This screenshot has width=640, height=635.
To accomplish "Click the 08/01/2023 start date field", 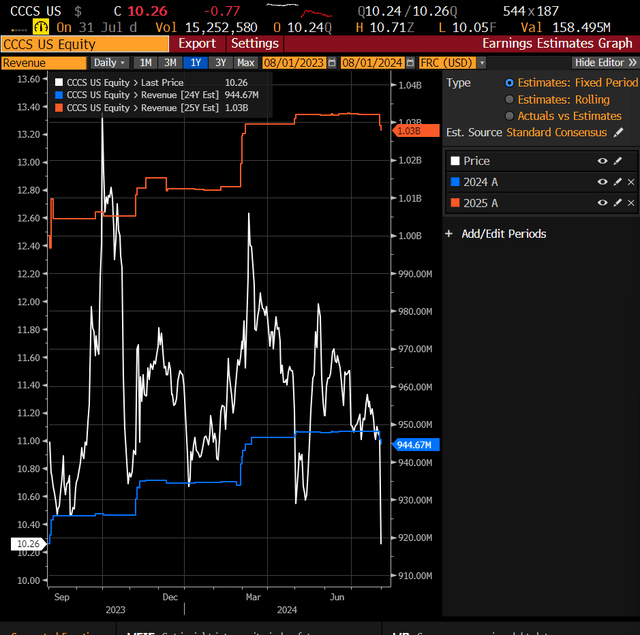I will [x=294, y=63].
